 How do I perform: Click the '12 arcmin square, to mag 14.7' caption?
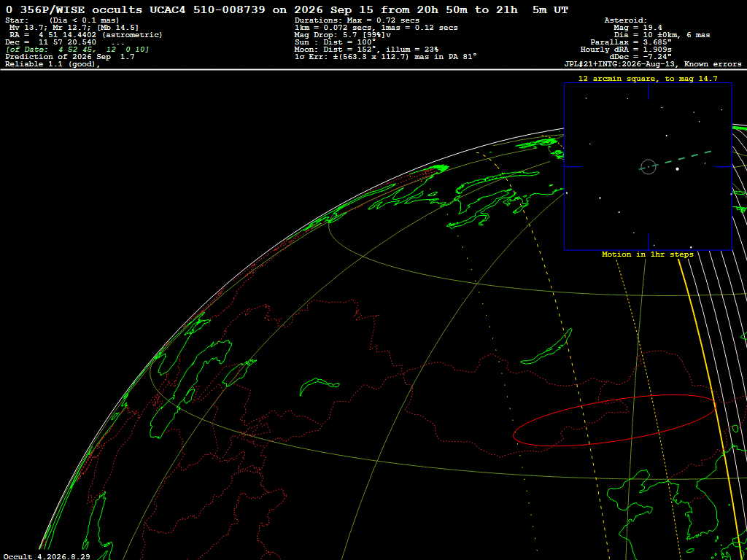point(648,78)
